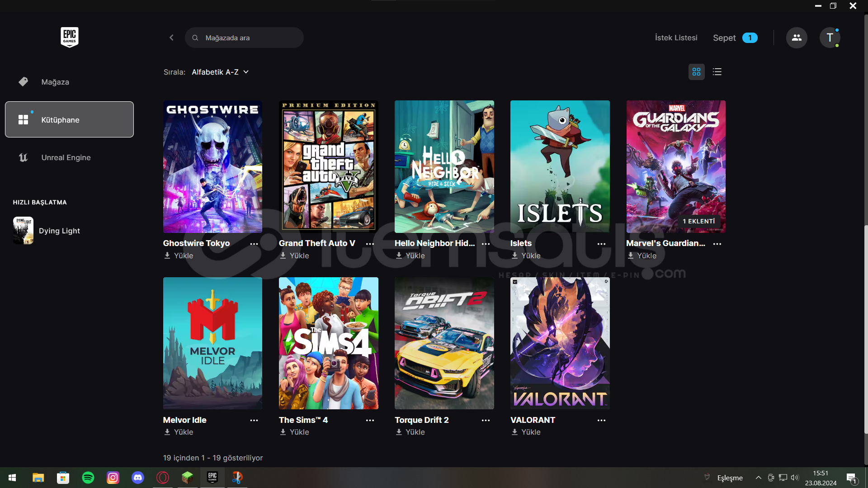Open Grand Theft Auto V cover art
Viewport: 868px width, 488px height.
click(x=329, y=166)
